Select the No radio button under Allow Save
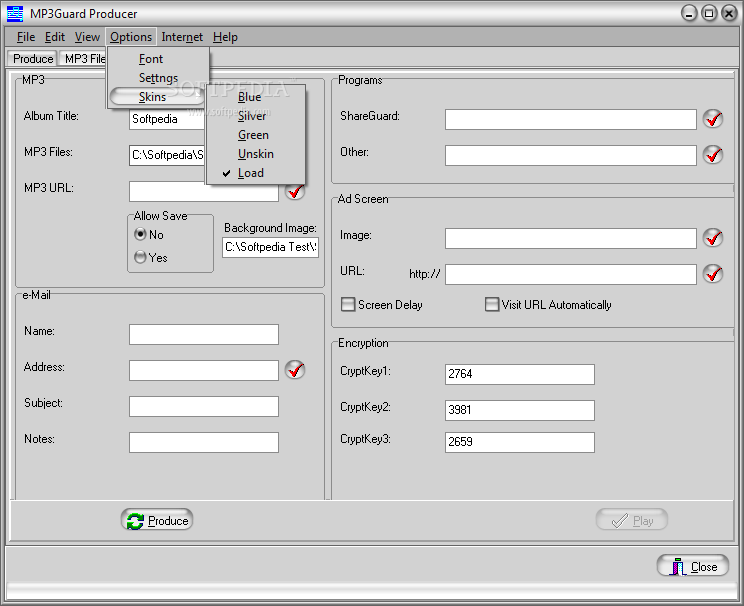Image resolution: width=744 pixels, height=606 pixels. [140, 234]
